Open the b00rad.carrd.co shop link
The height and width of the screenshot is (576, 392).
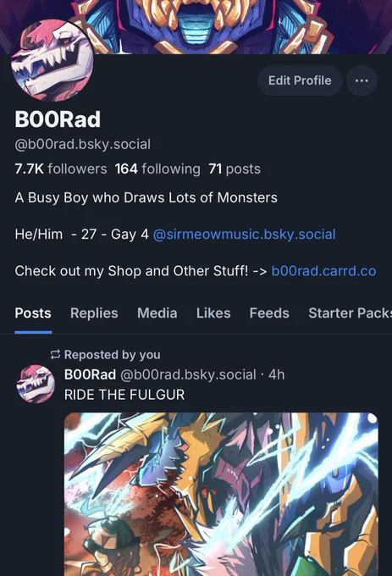click(x=323, y=271)
